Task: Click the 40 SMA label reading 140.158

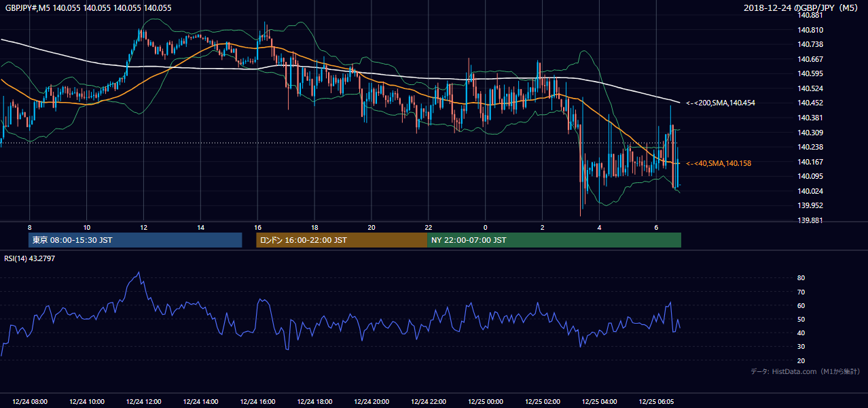Action: coord(719,163)
